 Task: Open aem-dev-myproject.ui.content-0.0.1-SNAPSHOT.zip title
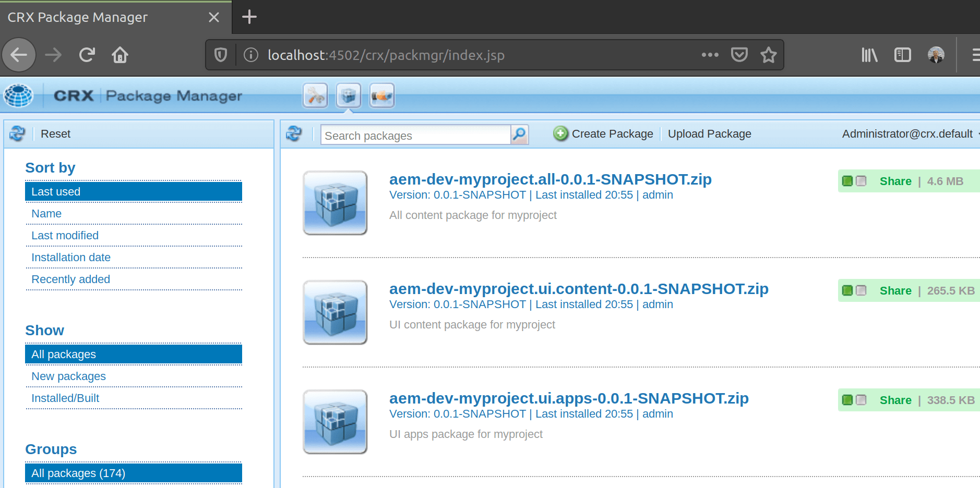coord(579,288)
